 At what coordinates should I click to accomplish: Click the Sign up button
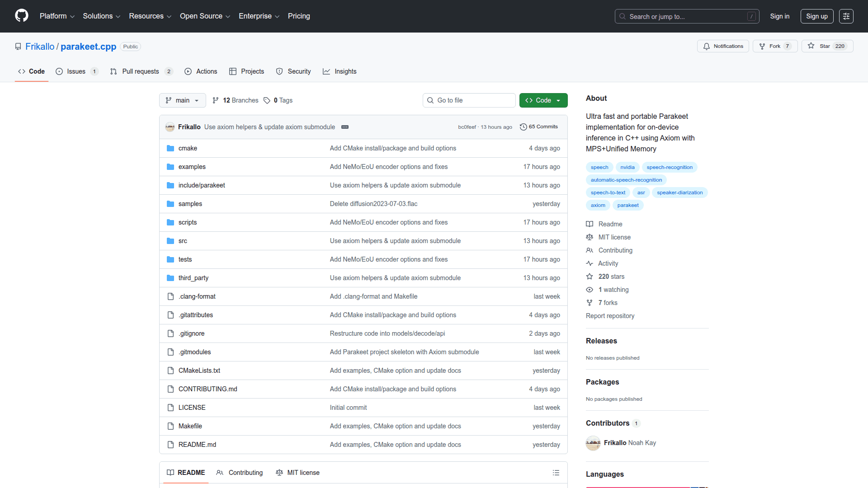pos(816,16)
